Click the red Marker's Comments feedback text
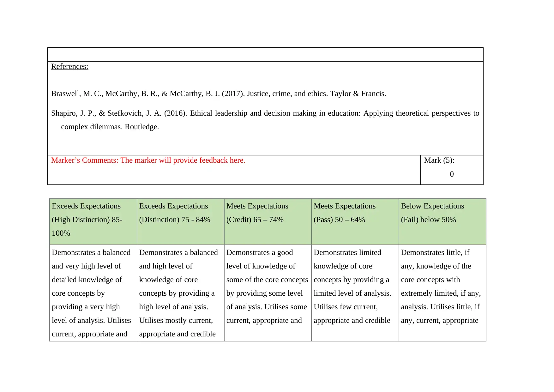Viewport: 554px width, 392px height. pos(148,160)
